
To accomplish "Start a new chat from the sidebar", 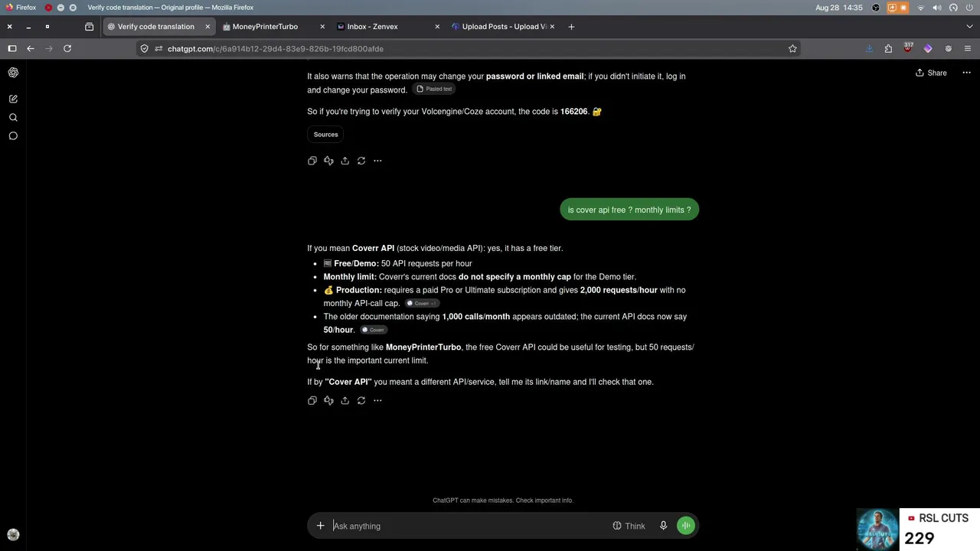I will pos(13,99).
